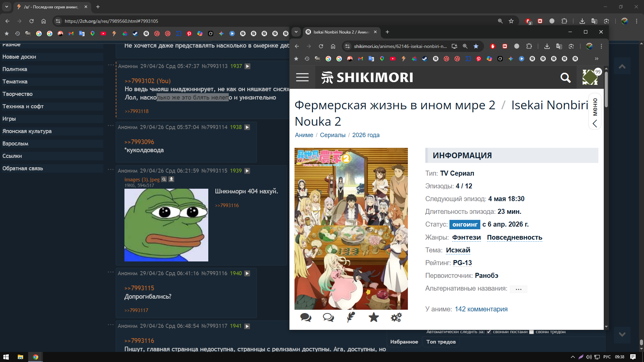Open the Google Translate bookmark in the 2ch window
The height and width of the screenshot is (362, 644).
tap(82, 34)
